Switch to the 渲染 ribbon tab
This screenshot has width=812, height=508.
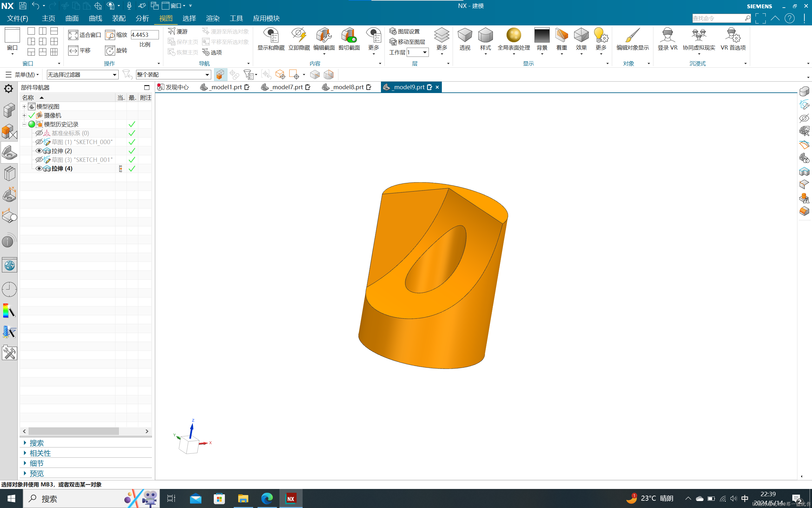coord(213,18)
